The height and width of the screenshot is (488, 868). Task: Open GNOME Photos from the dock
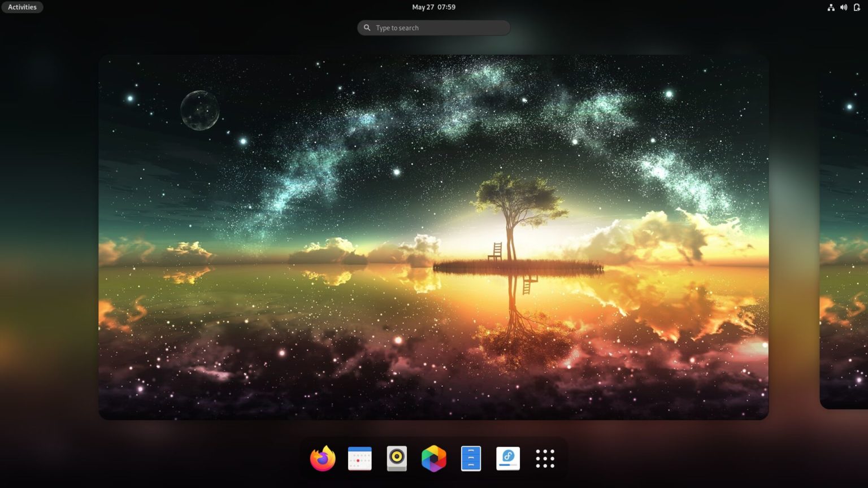(x=433, y=459)
